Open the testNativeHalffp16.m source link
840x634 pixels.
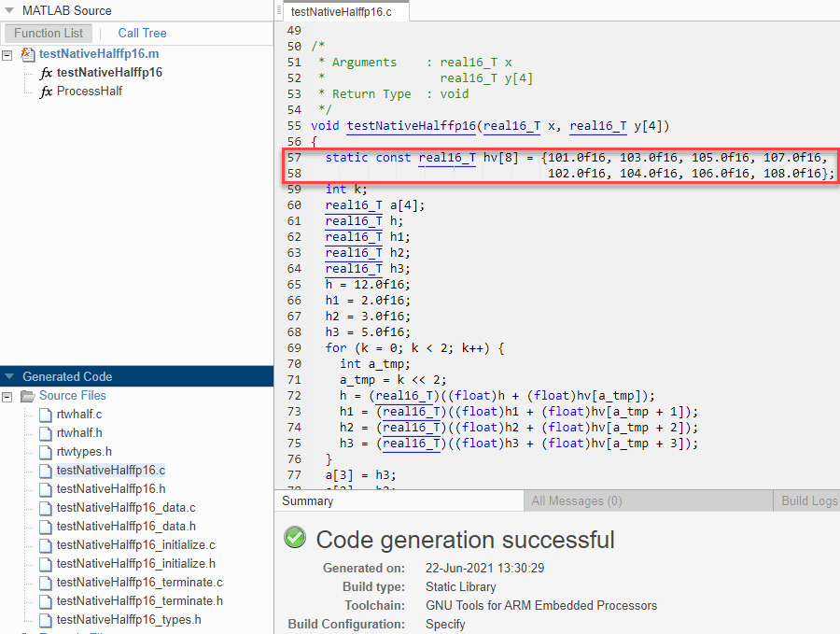tap(98, 53)
